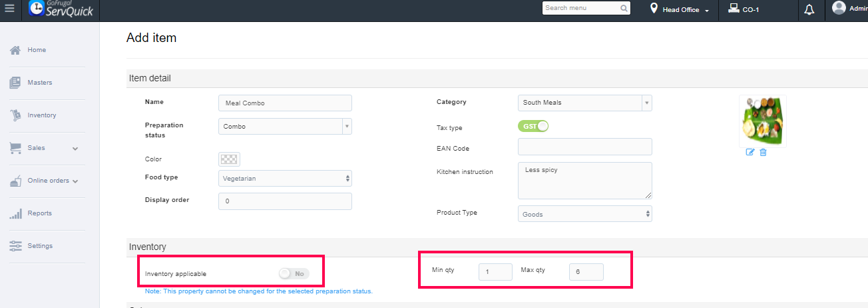Open the Category dropdown

584,103
